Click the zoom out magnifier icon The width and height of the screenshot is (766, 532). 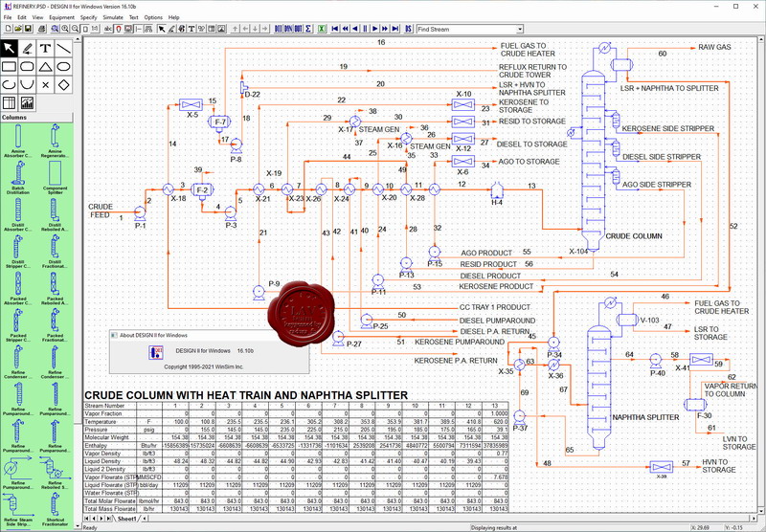[x=76, y=29]
